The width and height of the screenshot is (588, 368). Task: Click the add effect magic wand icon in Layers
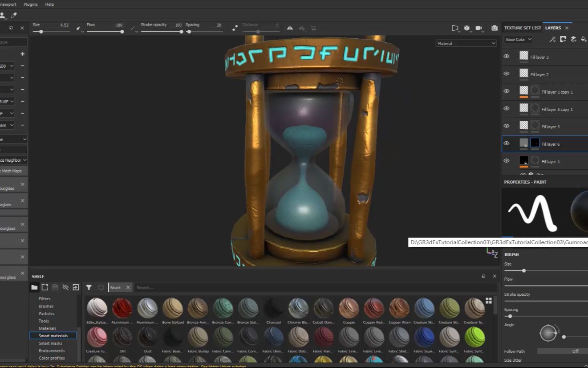coord(552,39)
